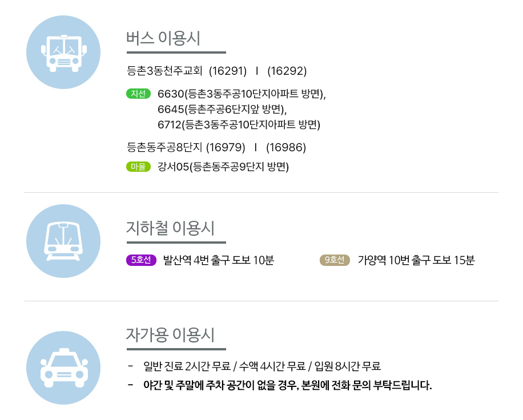
Task: Click the 6712 bus route text
Action: [239, 124]
